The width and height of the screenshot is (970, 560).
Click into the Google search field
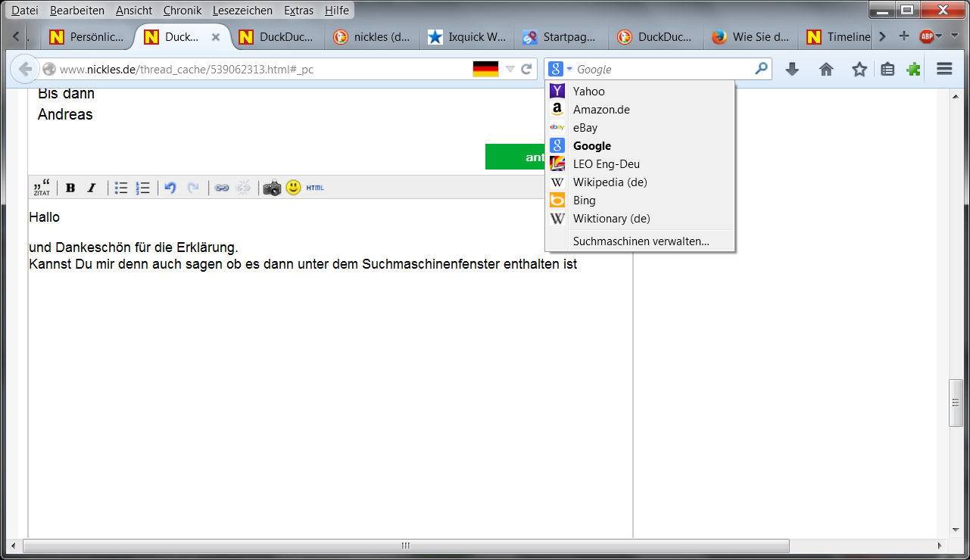click(x=663, y=69)
